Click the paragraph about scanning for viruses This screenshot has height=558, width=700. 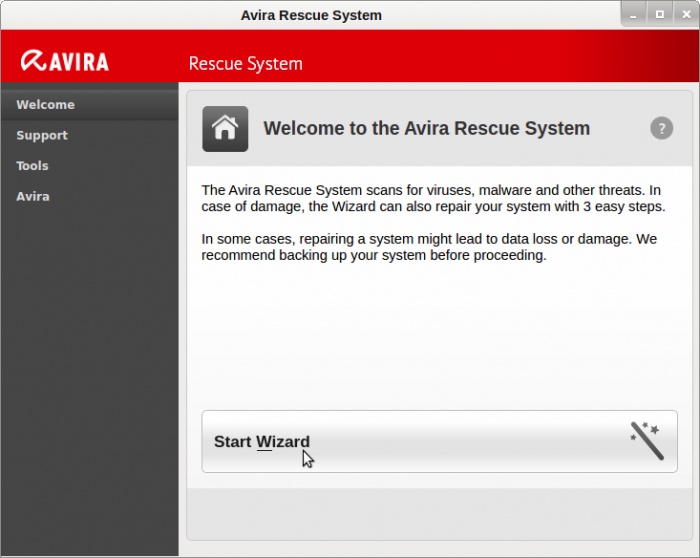(x=433, y=198)
